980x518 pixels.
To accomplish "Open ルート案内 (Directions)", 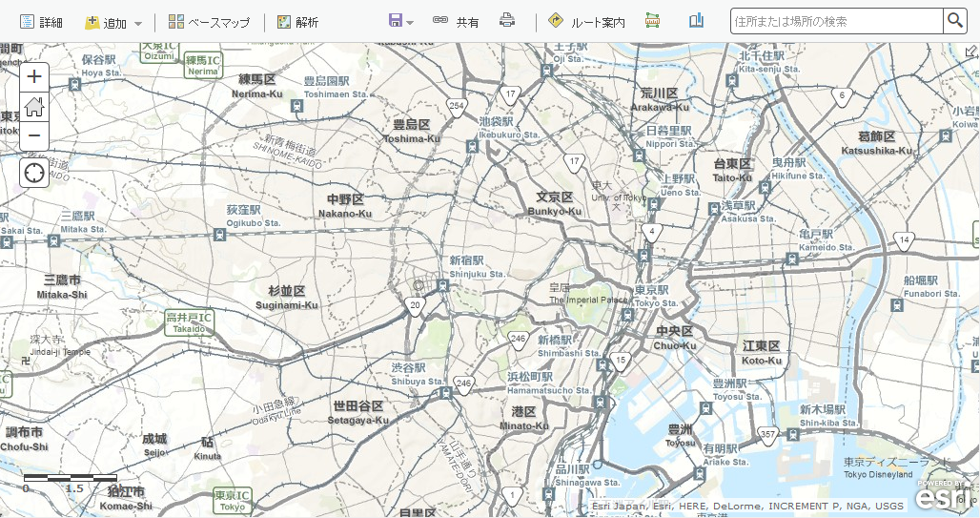I will tap(586, 22).
